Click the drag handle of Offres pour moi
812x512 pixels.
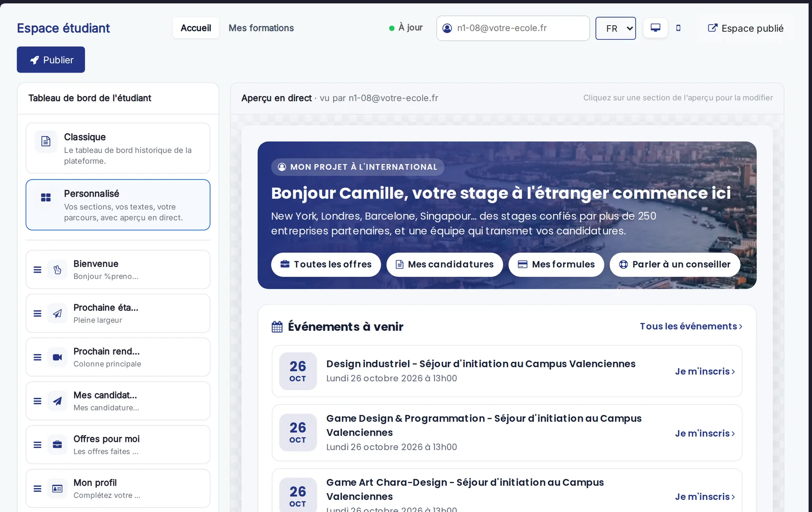pyautogui.click(x=37, y=444)
